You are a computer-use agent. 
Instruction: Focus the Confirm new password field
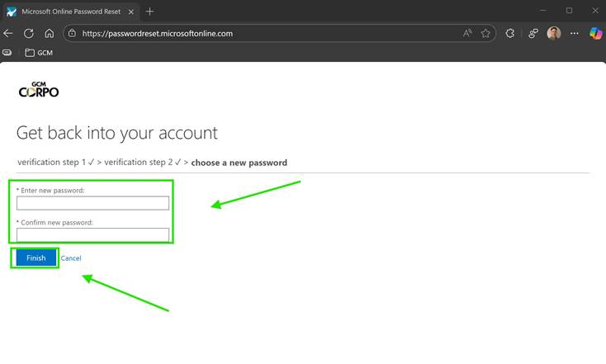pyautogui.click(x=92, y=234)
